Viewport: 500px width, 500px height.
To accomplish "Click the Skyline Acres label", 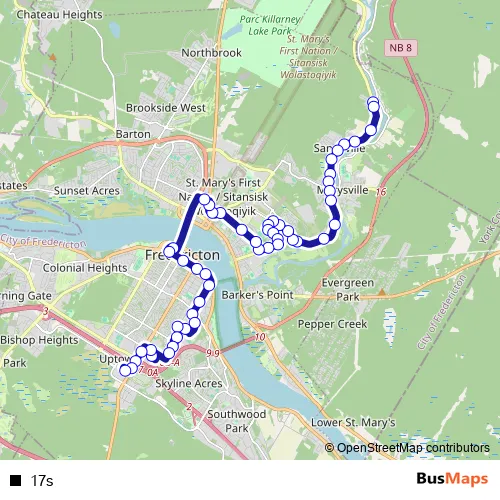I will [189, 383].
